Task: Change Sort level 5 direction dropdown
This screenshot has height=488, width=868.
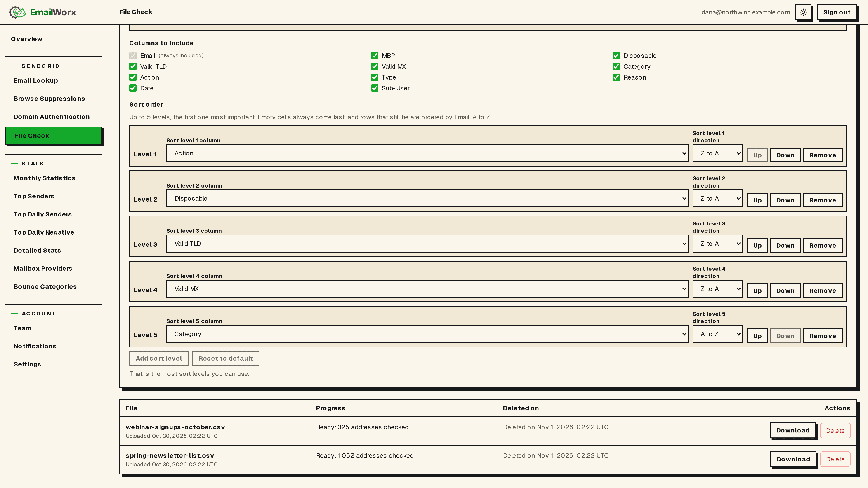Action: pos(718,334)
